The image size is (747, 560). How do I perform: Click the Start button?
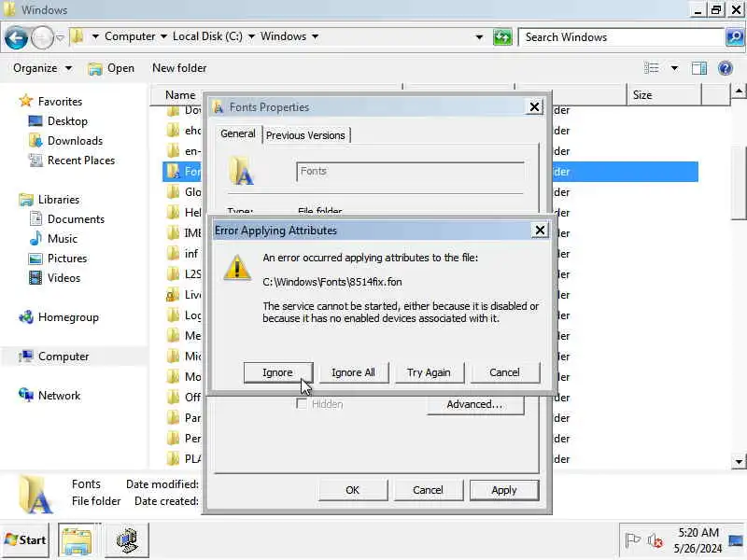tap(26, 540)
